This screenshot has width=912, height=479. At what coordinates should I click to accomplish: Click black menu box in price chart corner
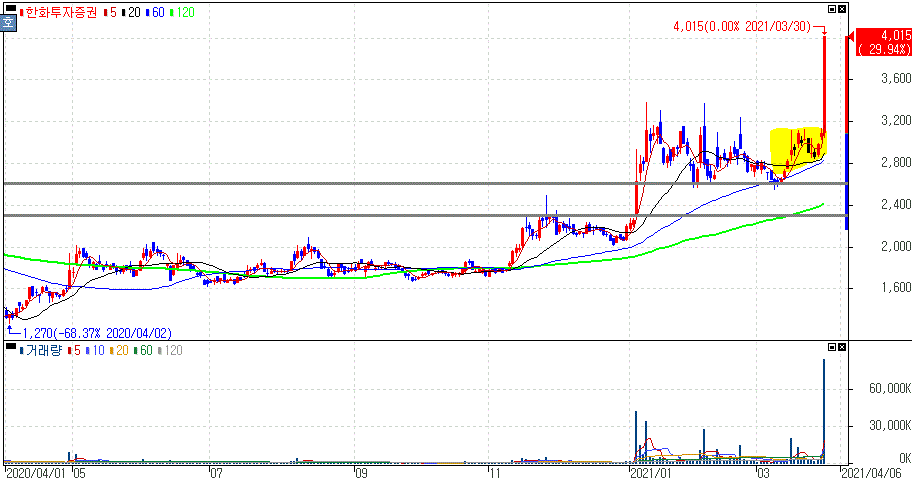tap(10, 8)
